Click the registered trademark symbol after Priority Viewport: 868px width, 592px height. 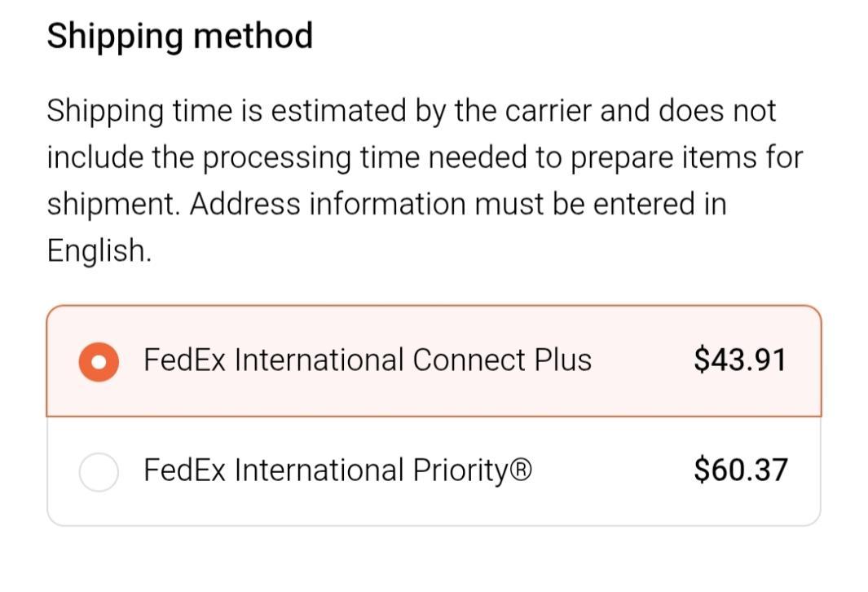pos(522,471)
